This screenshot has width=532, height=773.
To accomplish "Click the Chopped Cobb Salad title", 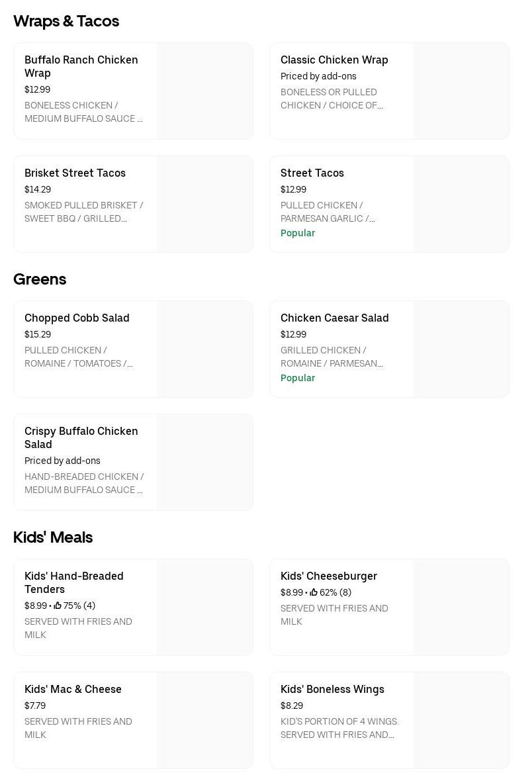I will point(77,318).
